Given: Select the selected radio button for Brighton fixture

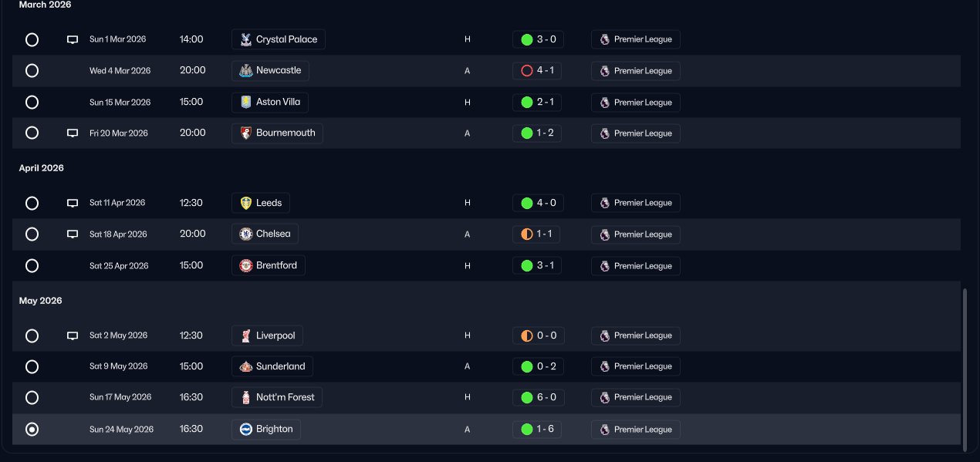Looking at the screenshot, I should (32, 429).
